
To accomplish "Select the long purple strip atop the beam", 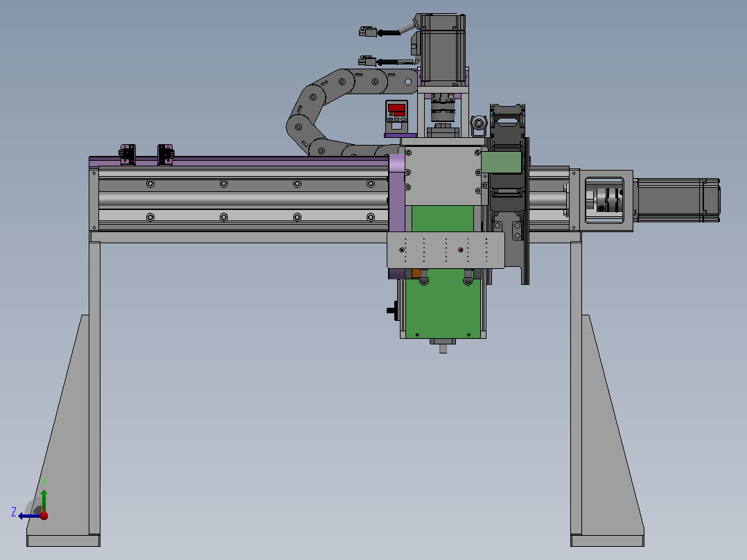I will 238,161.
